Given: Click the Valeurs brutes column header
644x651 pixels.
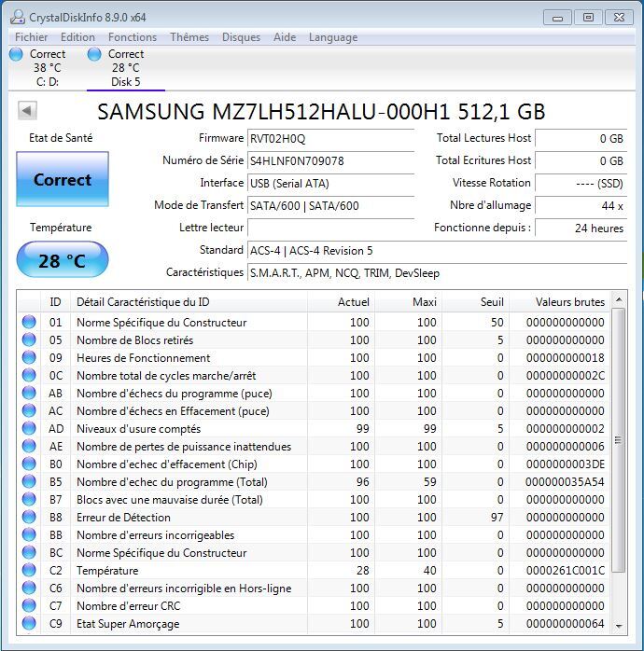Looking at the screenshot, I should (x=569, y=302).
